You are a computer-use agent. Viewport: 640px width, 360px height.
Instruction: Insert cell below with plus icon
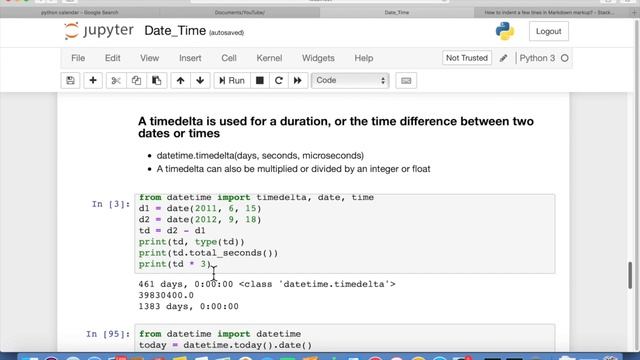[x=93, y=80]
